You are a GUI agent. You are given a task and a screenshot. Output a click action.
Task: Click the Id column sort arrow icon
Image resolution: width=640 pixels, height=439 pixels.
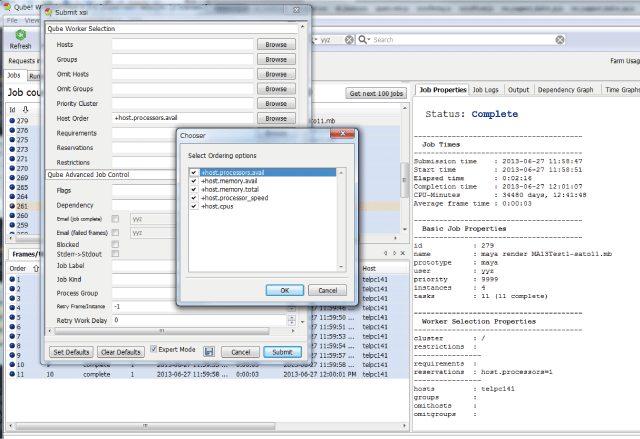[26, 109]
